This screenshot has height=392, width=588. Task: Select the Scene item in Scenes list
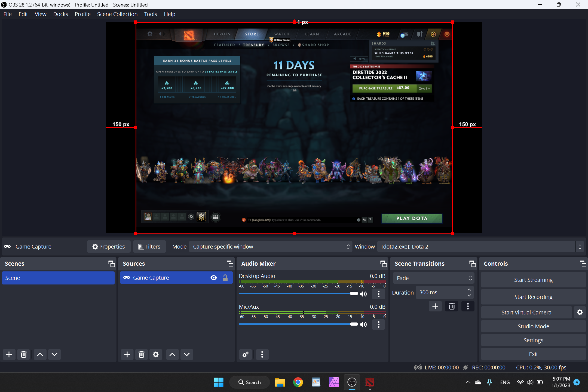pyautogui.click(x=58, y=278)
